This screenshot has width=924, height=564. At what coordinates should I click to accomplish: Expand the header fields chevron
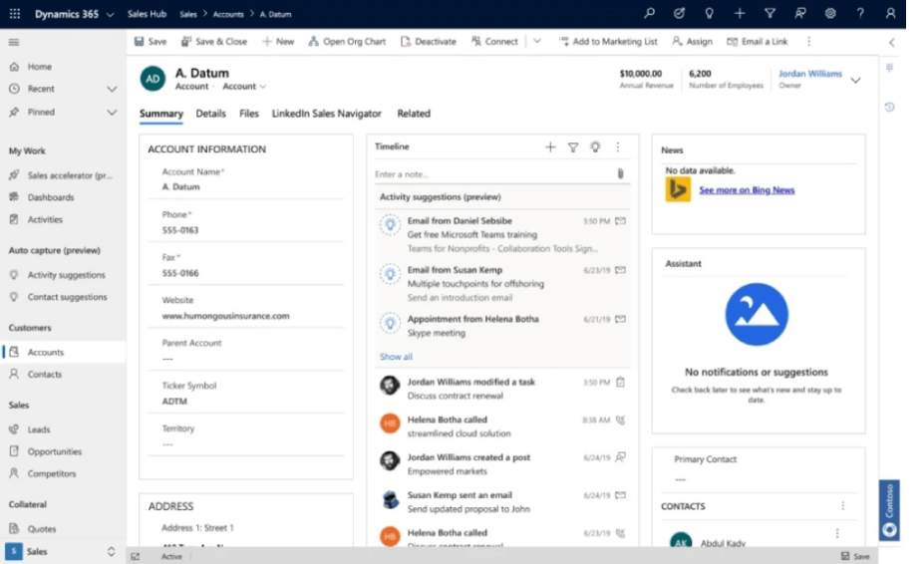tap(855, 80)
